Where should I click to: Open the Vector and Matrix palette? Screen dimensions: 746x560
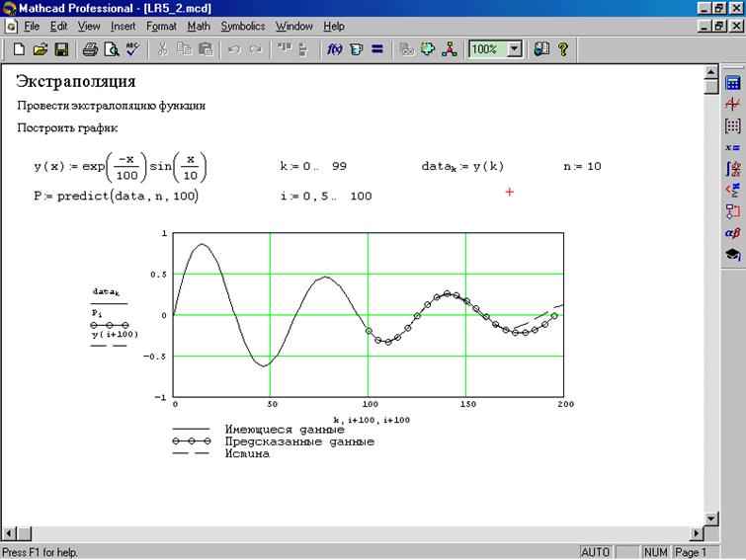(732, 125)
